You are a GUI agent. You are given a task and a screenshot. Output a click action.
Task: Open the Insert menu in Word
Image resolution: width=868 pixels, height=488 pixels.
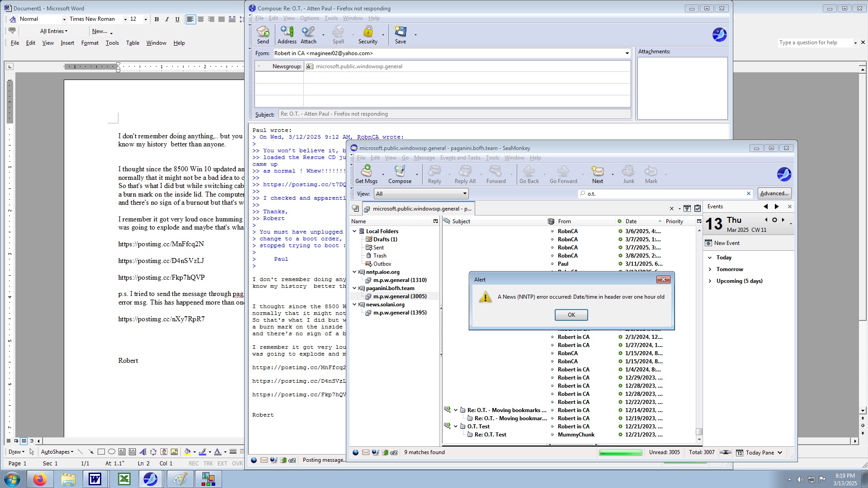(x=67, y=43)
